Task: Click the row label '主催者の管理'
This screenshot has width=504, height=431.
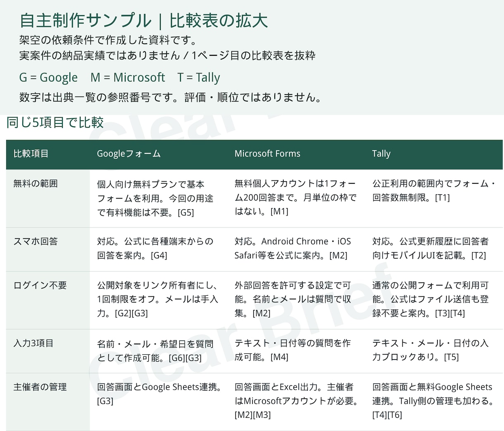Action: tap(40, 387)
